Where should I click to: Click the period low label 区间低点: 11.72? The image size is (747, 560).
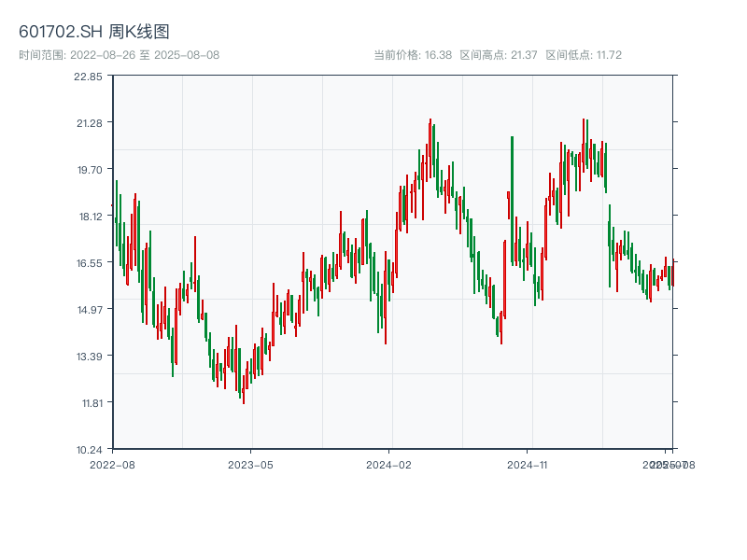click(x=584, y=55)
